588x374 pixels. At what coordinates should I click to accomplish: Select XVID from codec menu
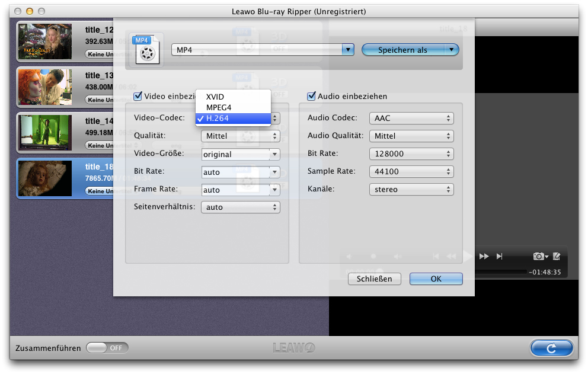tap(233, 97)
